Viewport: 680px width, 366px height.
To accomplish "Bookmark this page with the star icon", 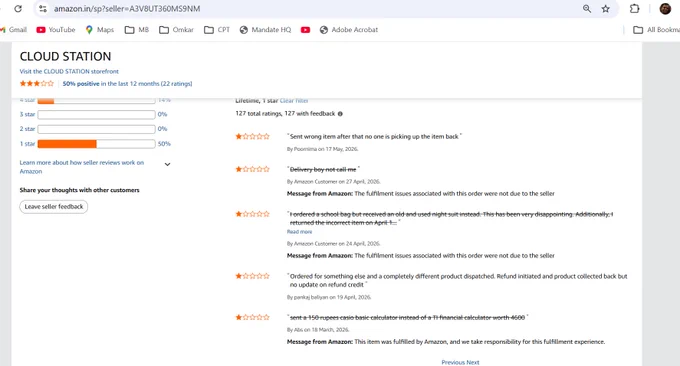I will coord(606,9).
